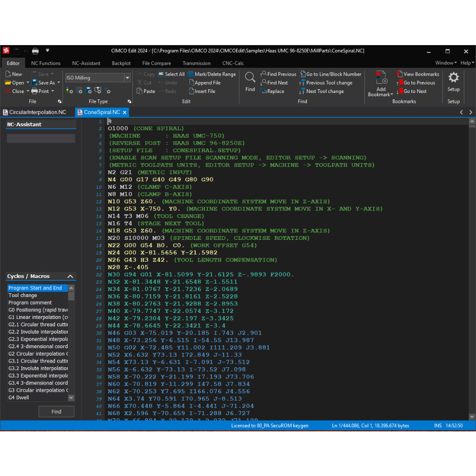Click code line N14 T3 M06
The height and width of the screenshot is (476, 476).
click(x=156, y=216)
